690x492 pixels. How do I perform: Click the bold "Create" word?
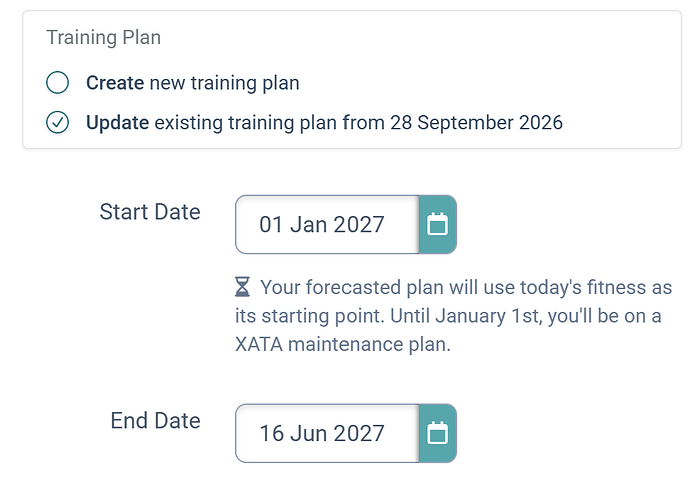115,83
